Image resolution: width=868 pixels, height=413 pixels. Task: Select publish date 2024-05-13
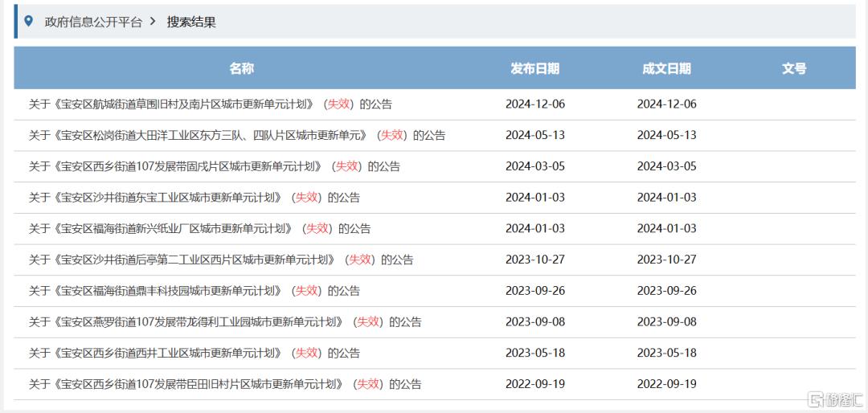click(x=535, y=135)
